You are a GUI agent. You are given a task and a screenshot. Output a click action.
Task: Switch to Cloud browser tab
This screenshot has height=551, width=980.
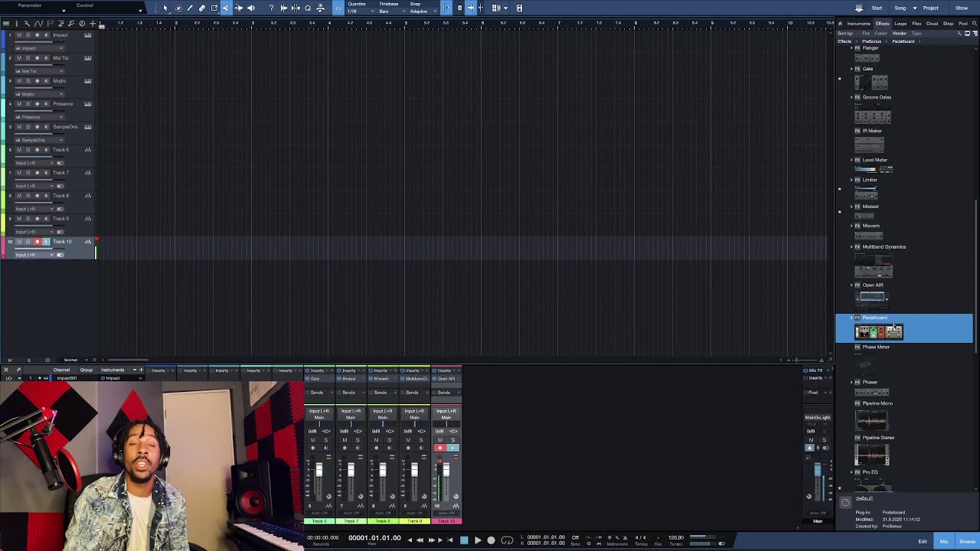932,24
